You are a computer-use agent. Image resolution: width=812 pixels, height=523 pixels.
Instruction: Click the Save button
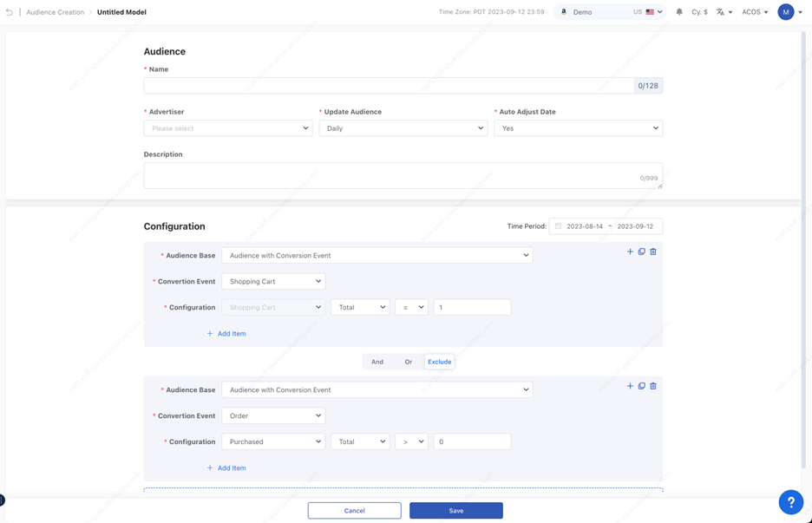click(x=455, y=510)
